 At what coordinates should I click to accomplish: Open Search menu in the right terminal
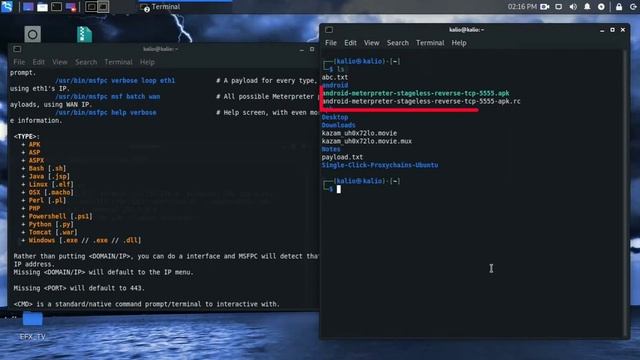(x=398, y=43)
